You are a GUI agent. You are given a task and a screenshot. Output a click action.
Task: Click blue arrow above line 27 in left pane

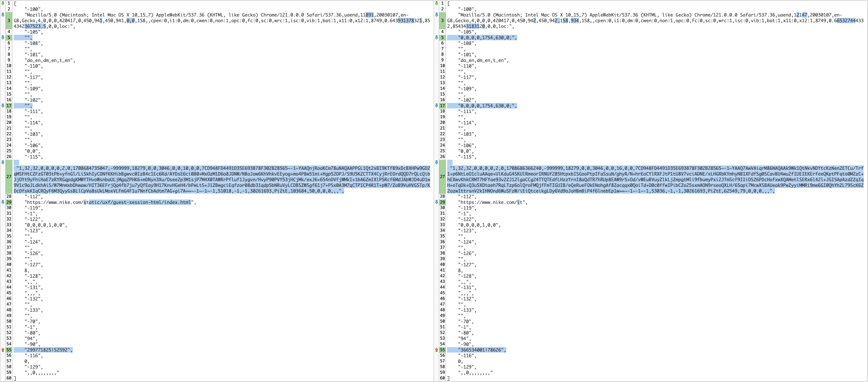click(3, 162)
